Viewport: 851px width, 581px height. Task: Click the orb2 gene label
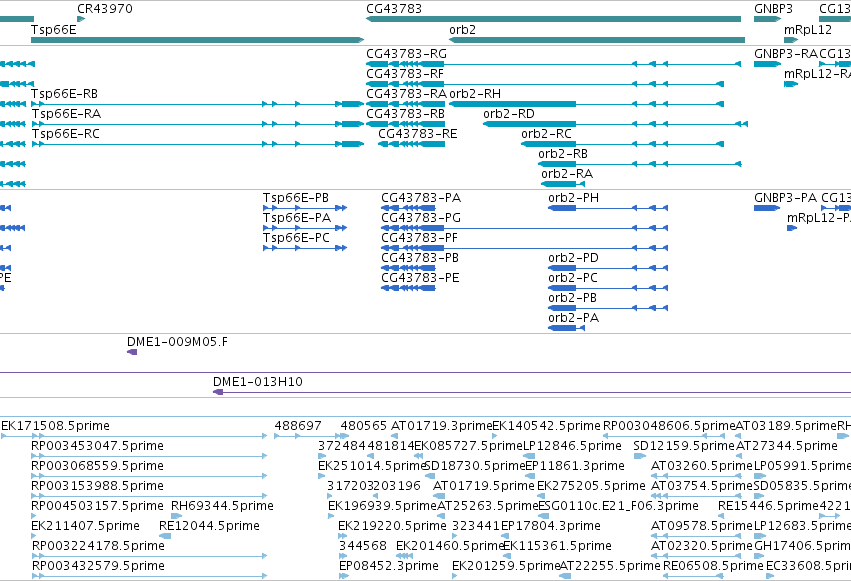[462, 30]
